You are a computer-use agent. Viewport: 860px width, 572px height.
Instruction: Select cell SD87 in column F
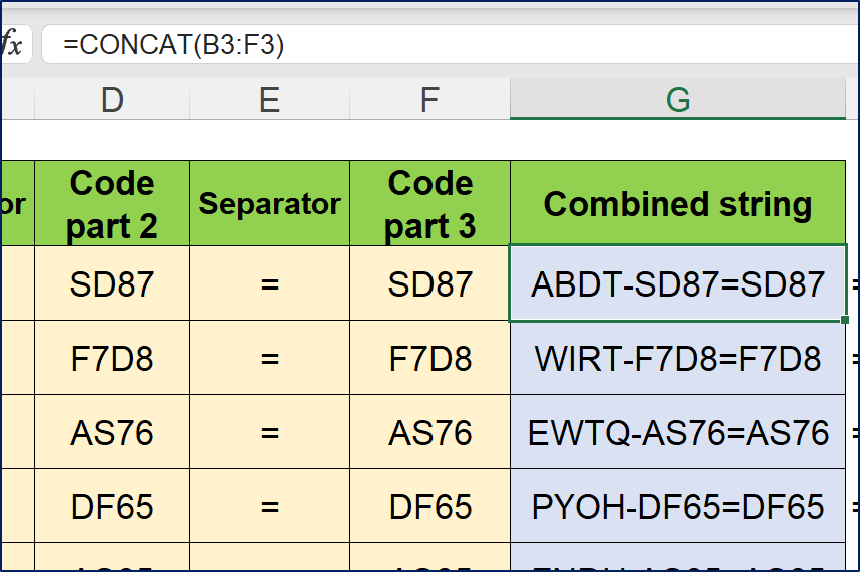click(x=430, y=284)
